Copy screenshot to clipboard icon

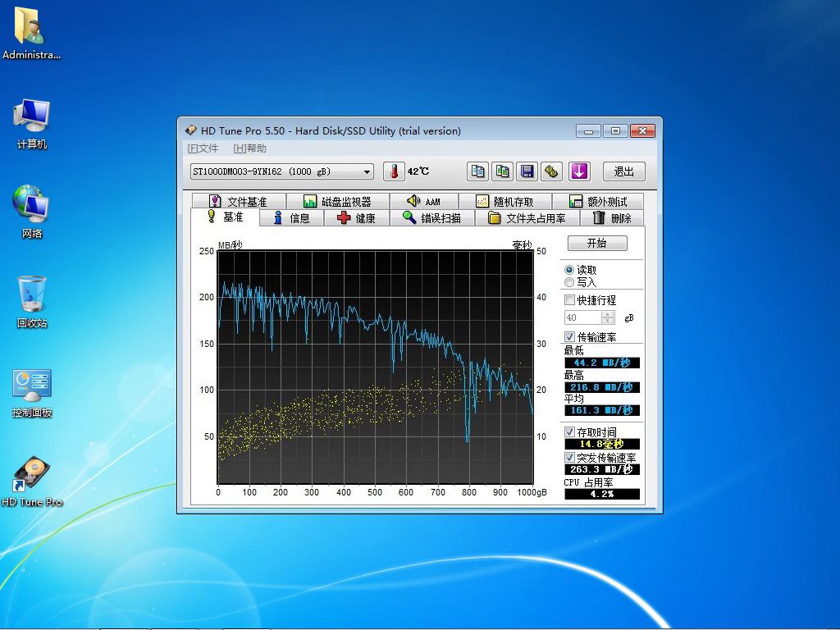coord(503,171)
